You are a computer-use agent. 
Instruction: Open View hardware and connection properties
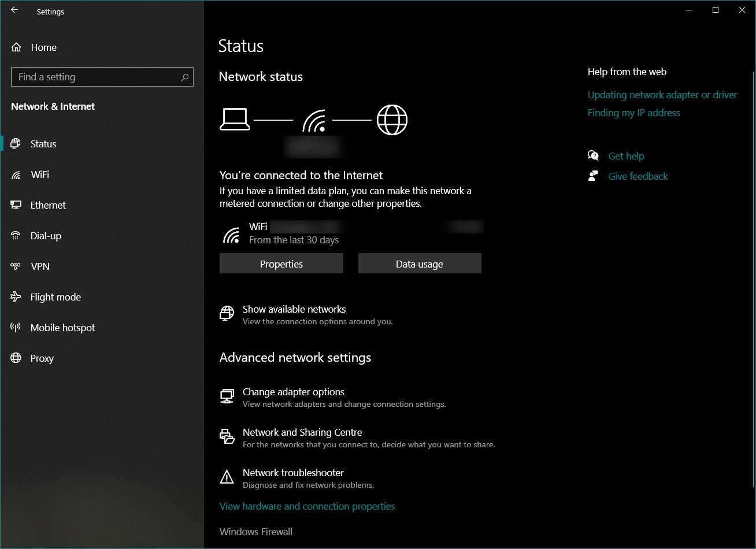tap(307, 506)
